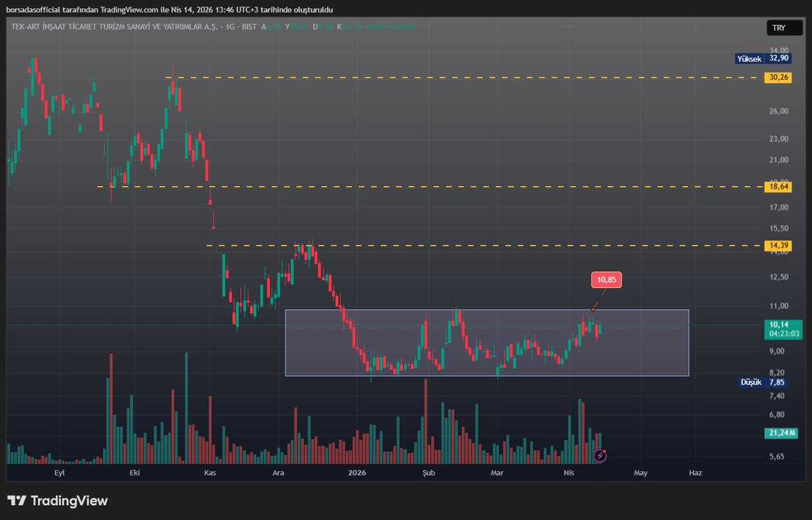
Task: Click the lightning bolt events icon
Action: coord(600,455)
